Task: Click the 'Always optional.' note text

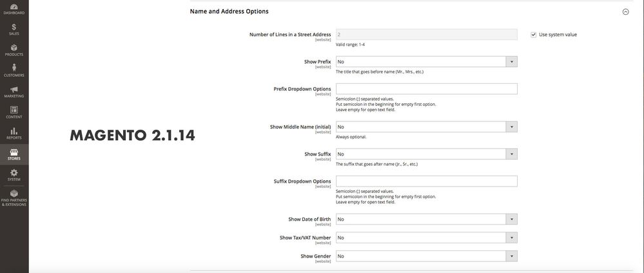Action: (351, 137)
